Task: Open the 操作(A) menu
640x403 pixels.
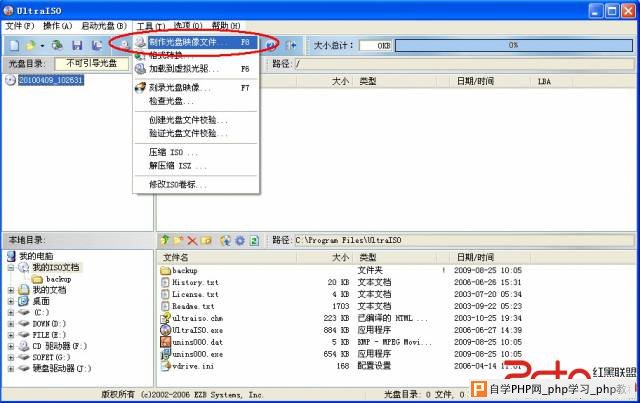Action: (58, 26)
